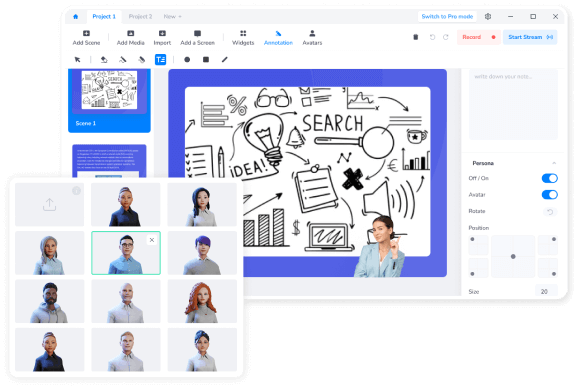Screen dimensions: 578x389
Task: Disable the Avatar toggle
Action: 549,194
